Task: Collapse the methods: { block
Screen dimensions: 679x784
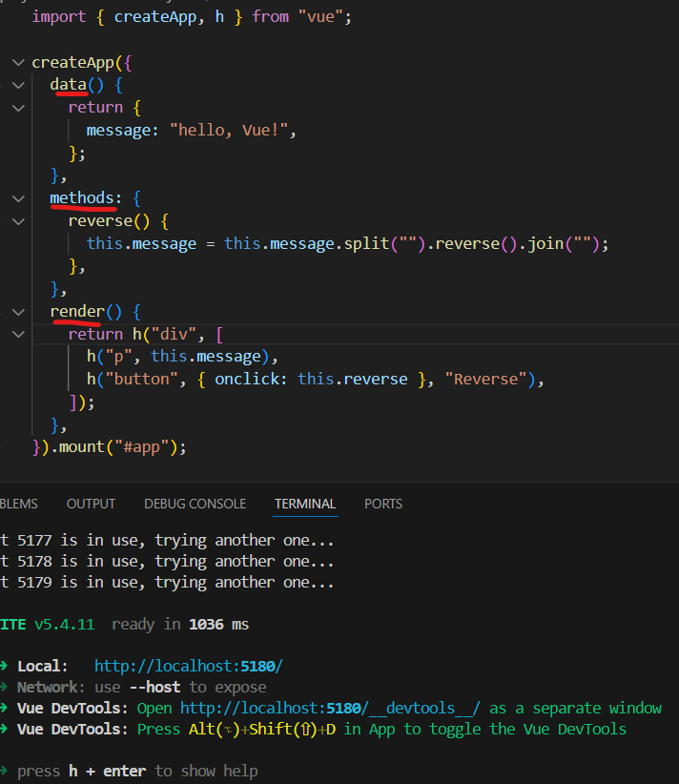Action: (x=18, y=198)
